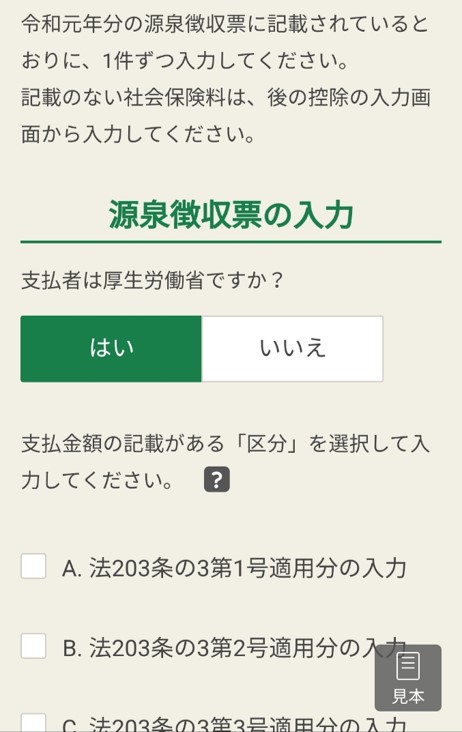
Task: Select いいえ for 厚生労働省 payer
Action: (292, 349)
